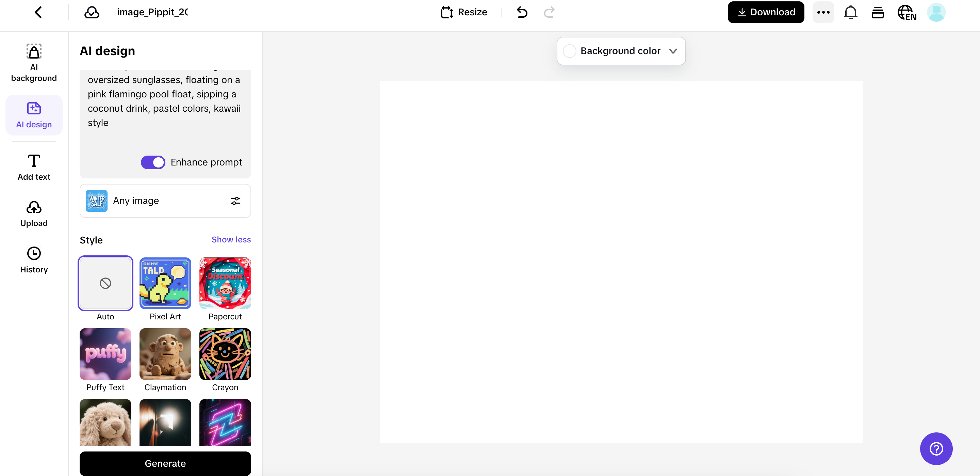Toggle the Enhance prompt switch

click(x=153, y=162)
